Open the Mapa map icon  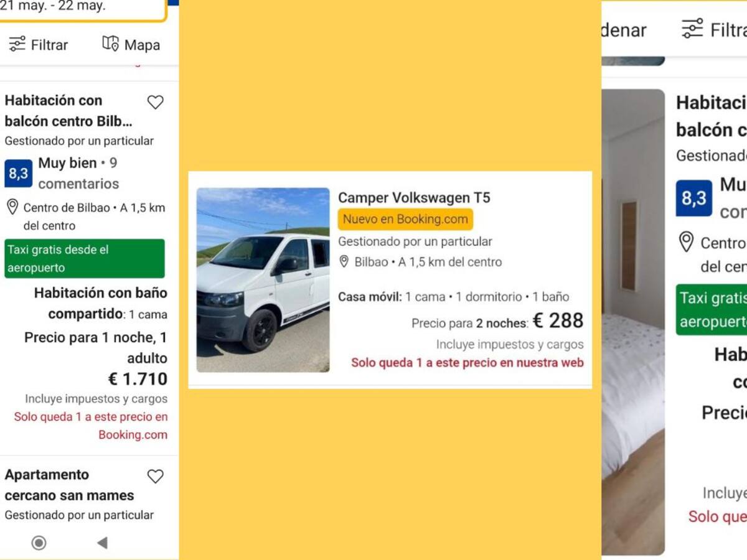tap(111, 44)
